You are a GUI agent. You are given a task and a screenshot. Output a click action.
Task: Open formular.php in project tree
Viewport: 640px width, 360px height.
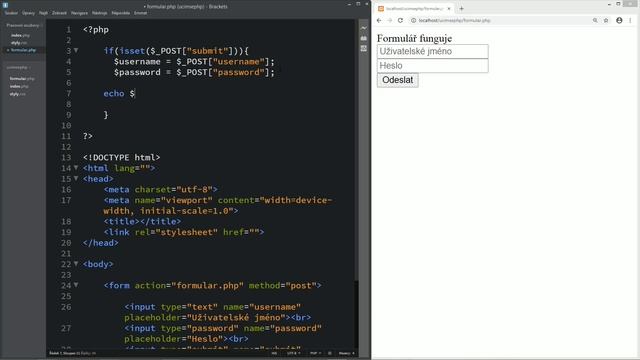[22, 79]
